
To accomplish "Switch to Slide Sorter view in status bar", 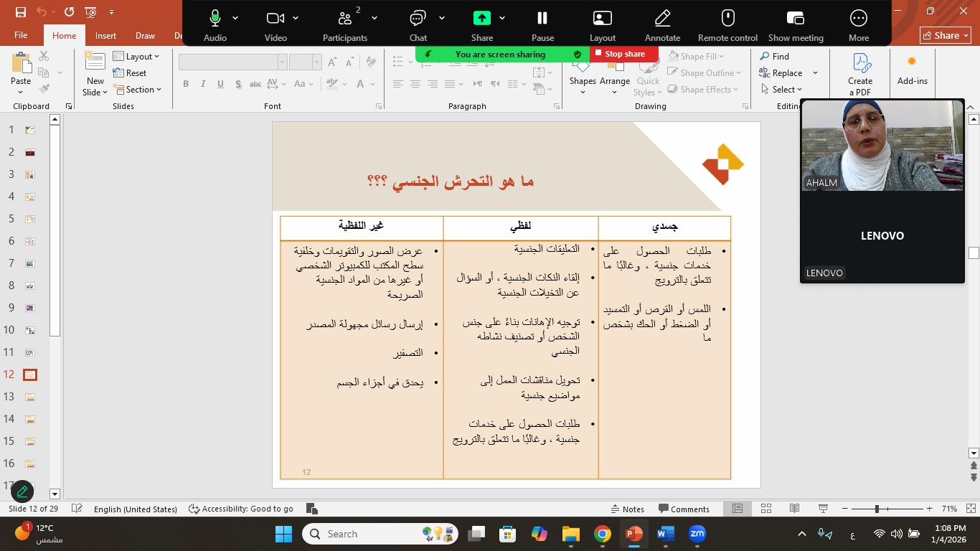I will (765, 509).
